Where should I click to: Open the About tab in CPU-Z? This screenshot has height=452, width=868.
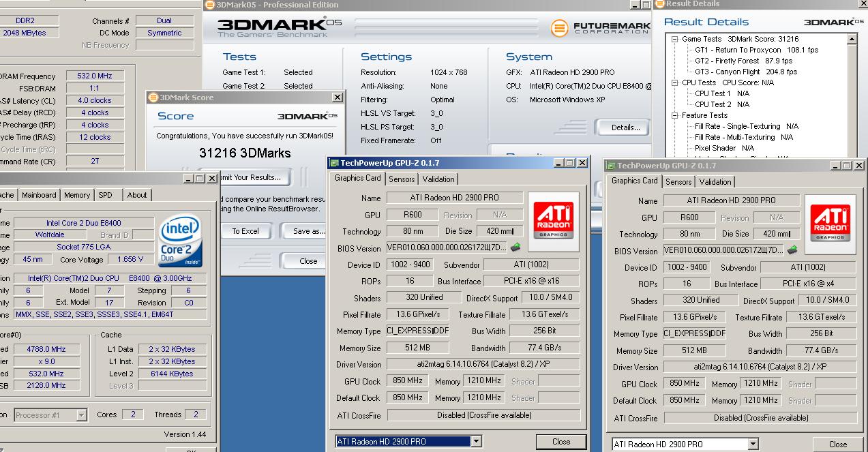[137, 195]
